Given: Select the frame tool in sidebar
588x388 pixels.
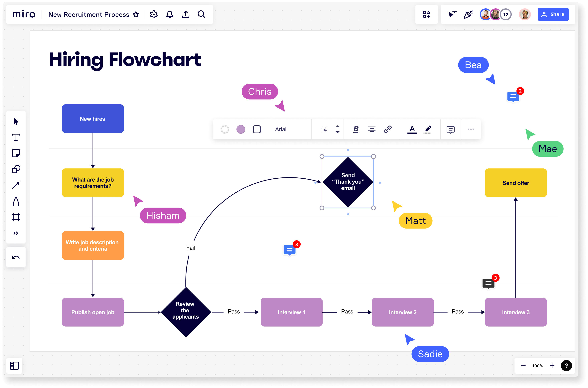Looking at the screenshot, I should point(16,217).
